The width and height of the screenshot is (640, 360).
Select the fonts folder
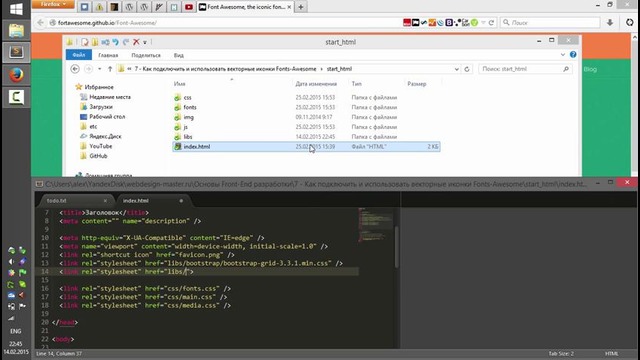click(x=190, y=107)
